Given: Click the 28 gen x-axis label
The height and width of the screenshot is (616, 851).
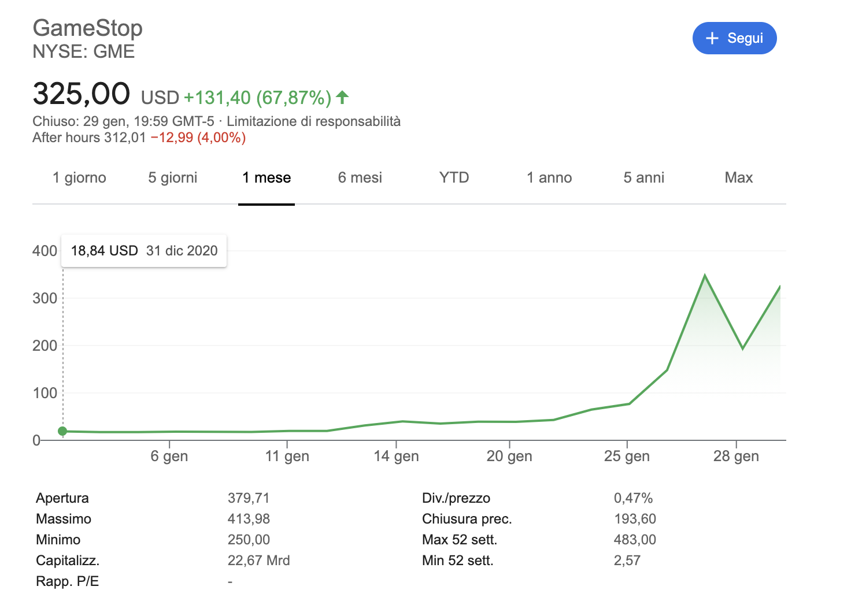Looking at the screenshot, I should tap(736, 456).
